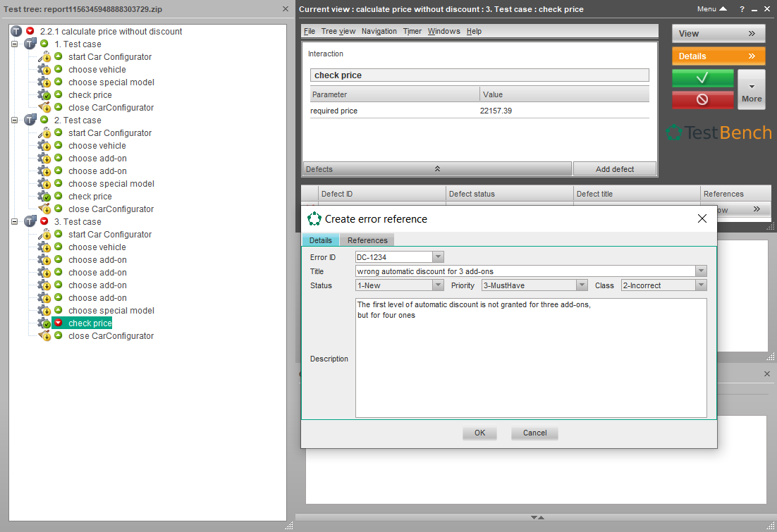Click the green pass checkmark button
This screenshot has height=532, width=777.
(x=702, y=78)
